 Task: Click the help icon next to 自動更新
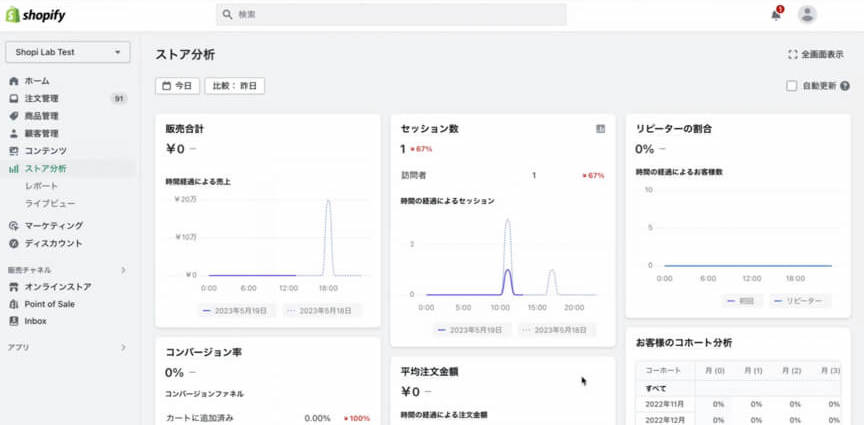[x=845, y=86]
